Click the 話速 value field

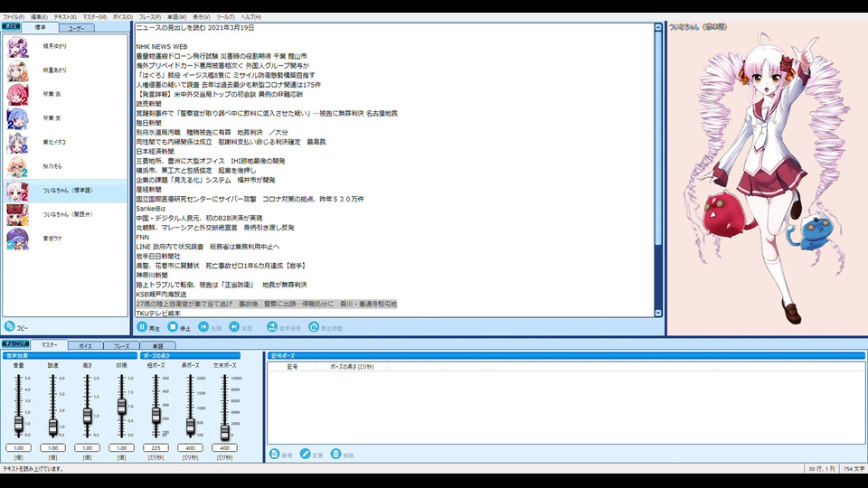click(52, 447)
